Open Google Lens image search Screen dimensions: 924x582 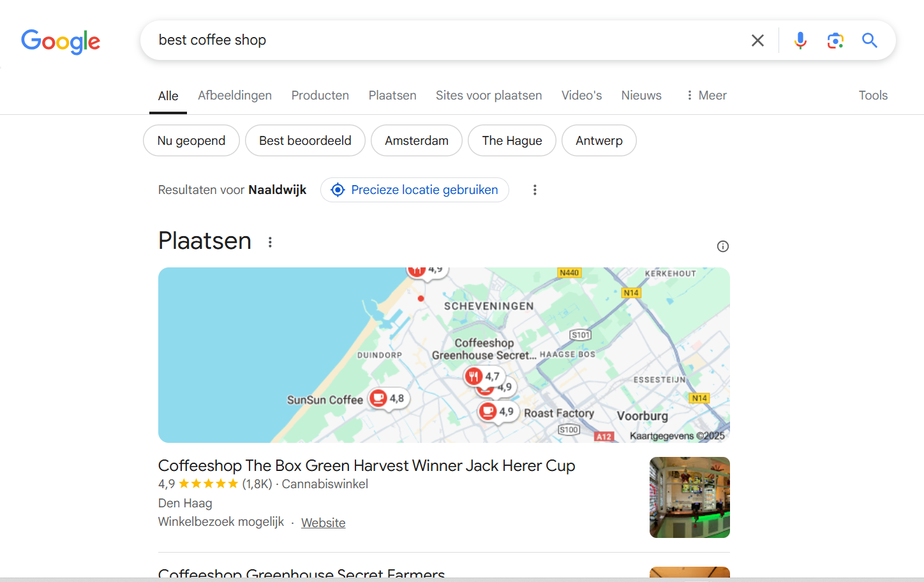[835, 40]
